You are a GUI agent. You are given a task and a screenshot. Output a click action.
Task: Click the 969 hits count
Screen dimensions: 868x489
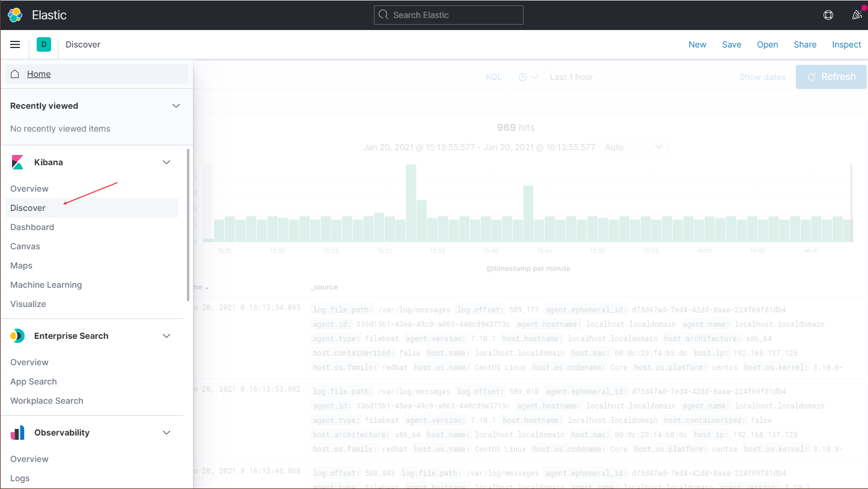pyautogui.click(x=516, y=127)
